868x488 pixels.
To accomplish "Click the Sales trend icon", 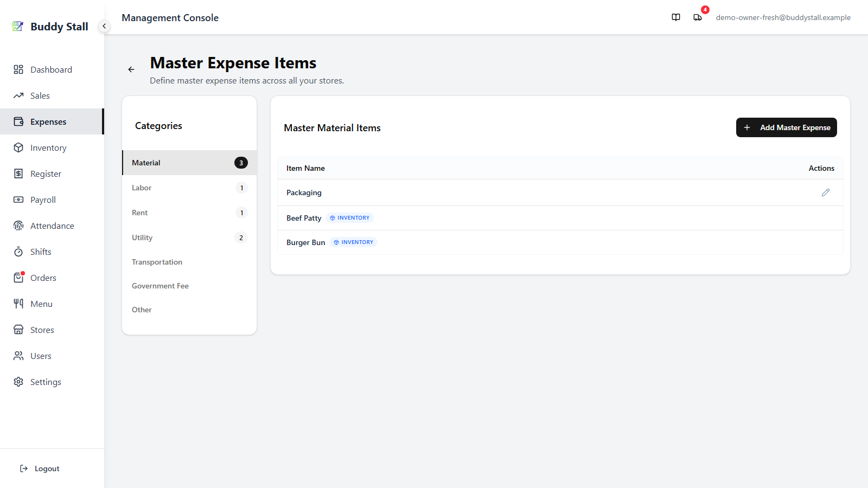I will click(18, 95).
